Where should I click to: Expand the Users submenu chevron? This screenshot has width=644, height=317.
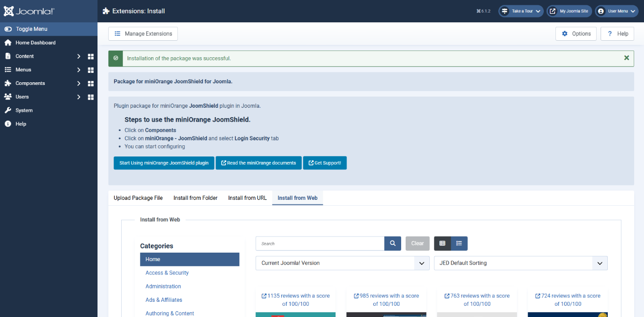click(x=79, y=97)
